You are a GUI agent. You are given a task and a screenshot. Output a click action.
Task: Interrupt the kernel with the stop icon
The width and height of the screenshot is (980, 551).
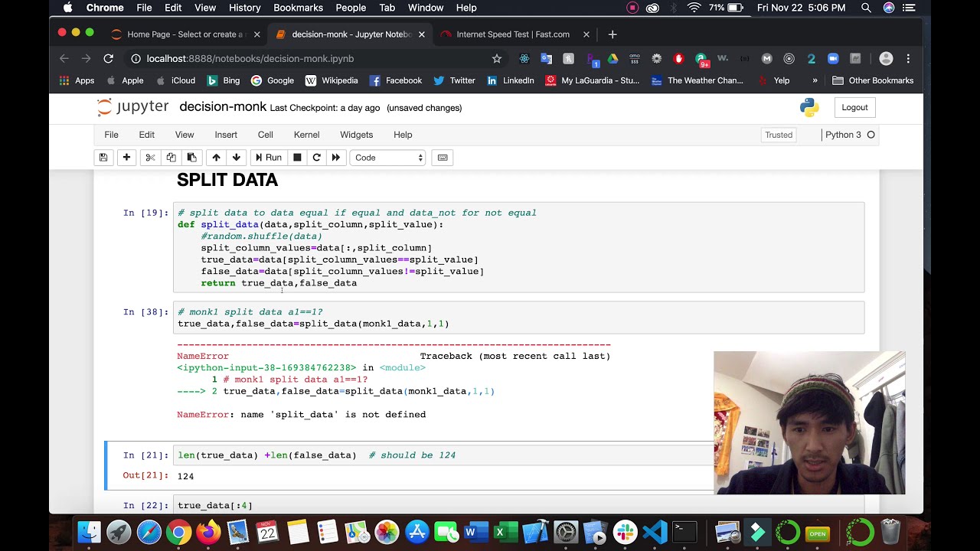297,158
